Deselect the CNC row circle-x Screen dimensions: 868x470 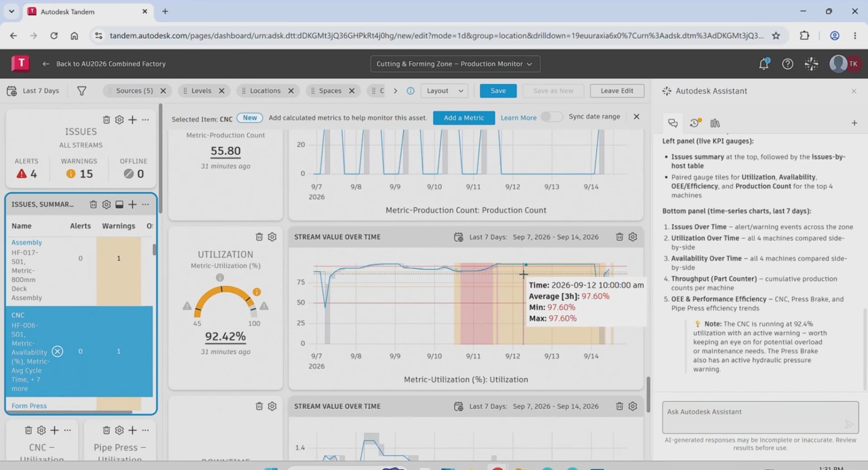[x=57, y=351]
